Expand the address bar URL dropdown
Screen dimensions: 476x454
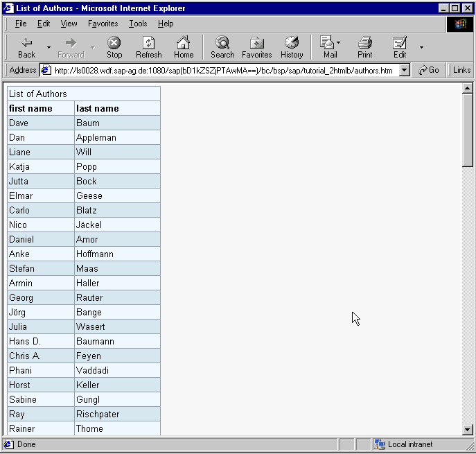pyautogui.click(x=405, y=70)
